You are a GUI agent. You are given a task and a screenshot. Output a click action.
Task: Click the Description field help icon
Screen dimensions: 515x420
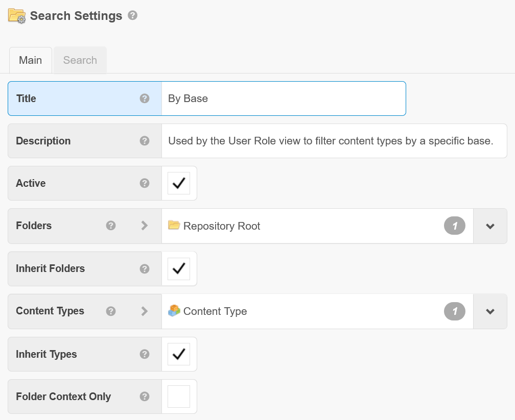pos(145,141)
